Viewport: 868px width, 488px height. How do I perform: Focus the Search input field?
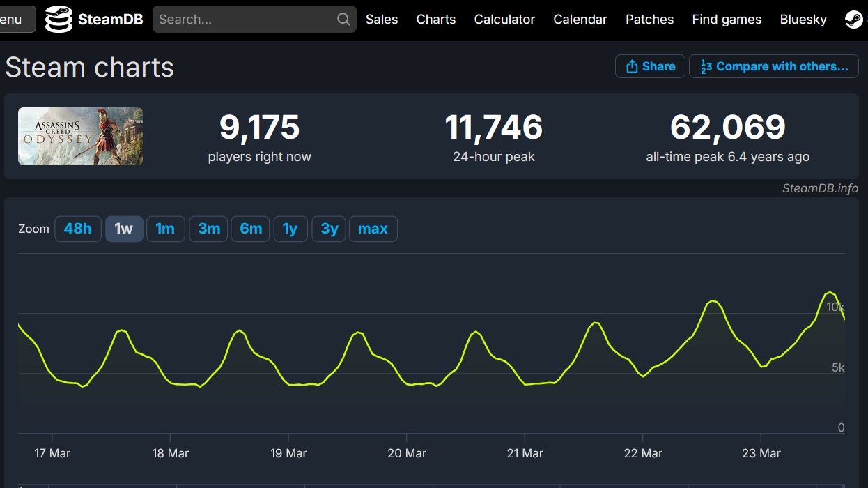(254, 20)
